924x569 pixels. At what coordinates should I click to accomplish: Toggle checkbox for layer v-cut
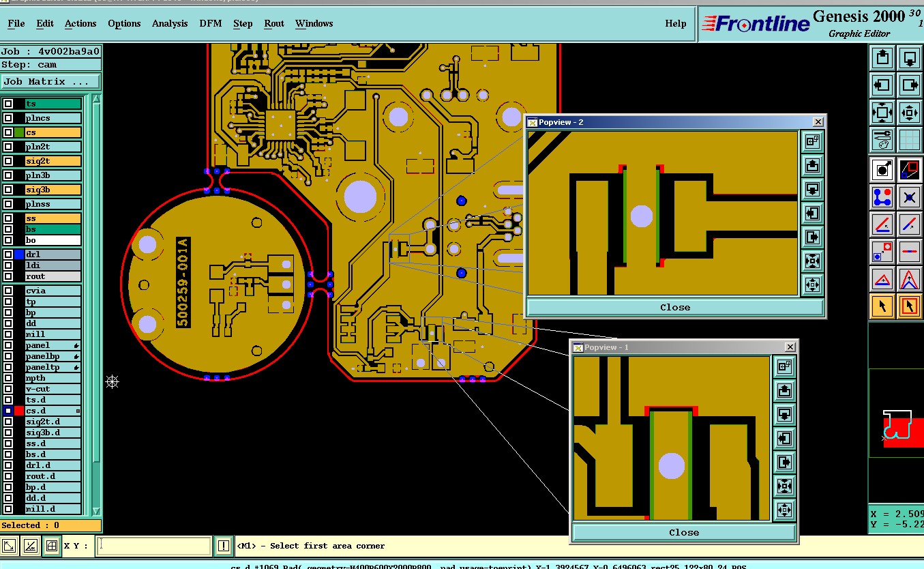[x=8, y=389]
